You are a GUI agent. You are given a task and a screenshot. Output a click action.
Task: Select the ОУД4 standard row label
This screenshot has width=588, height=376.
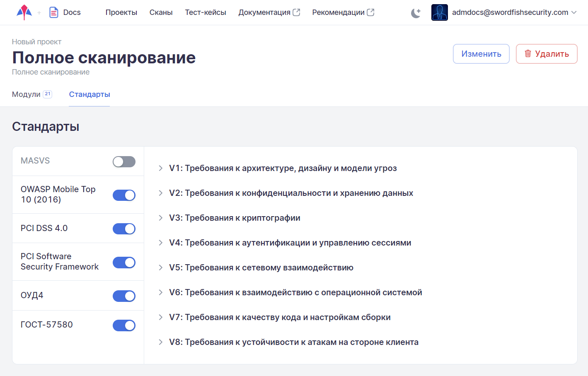tap(32, 295)
